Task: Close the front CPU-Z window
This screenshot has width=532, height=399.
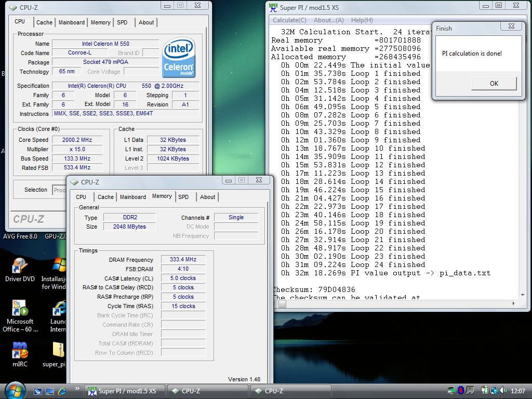Action: click(259, 180)
